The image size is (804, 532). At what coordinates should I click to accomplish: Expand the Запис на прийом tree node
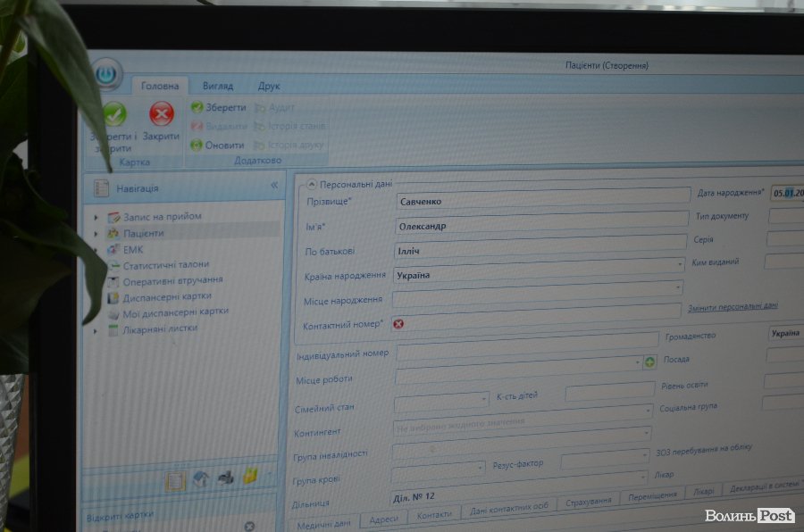(96, 217)
